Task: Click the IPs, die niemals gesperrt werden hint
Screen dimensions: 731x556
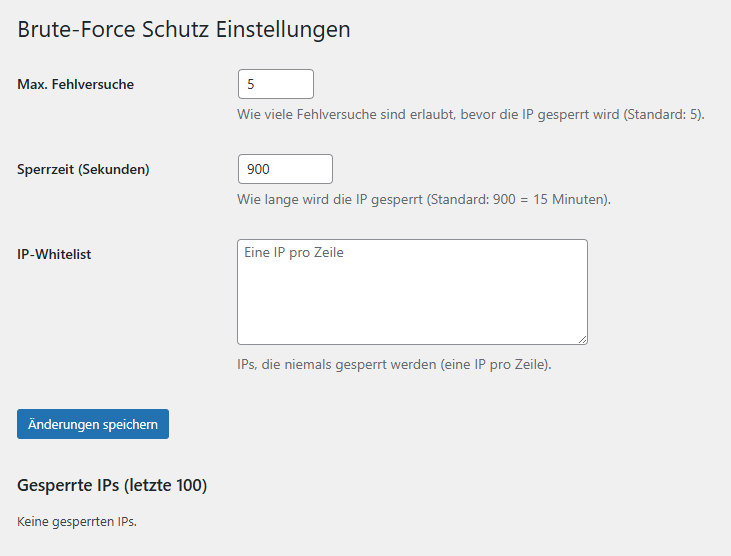Action: pos(394,364)
